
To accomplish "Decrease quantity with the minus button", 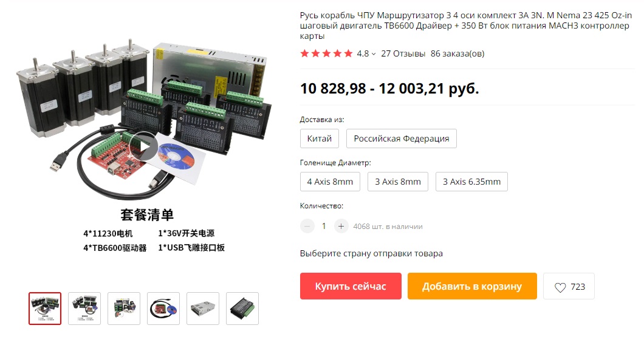I will tap(307, 227).
